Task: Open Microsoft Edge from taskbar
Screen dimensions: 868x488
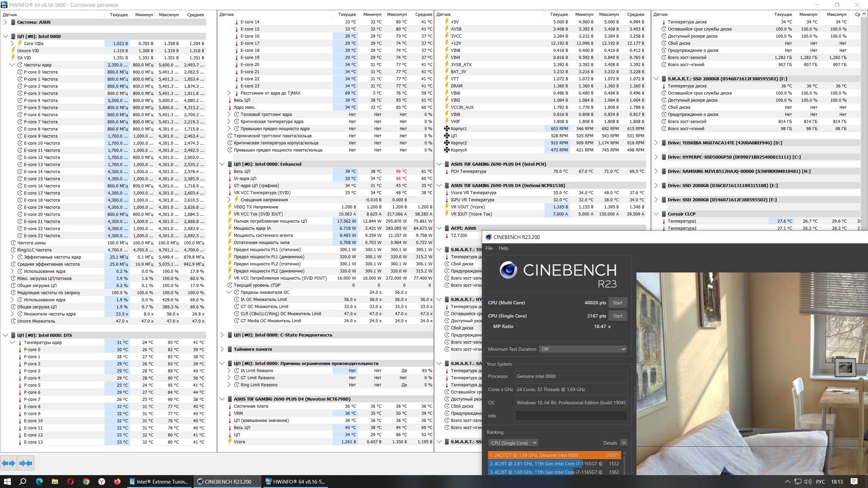Action: [39, 482]
